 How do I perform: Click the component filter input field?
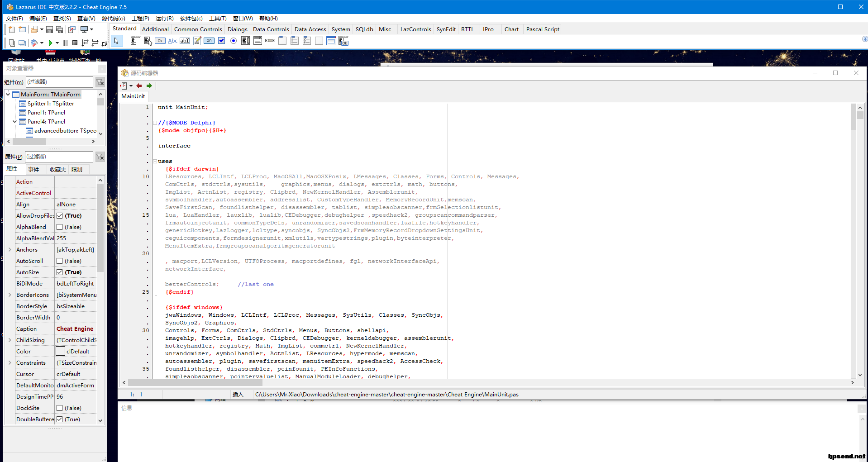(59, 82)
